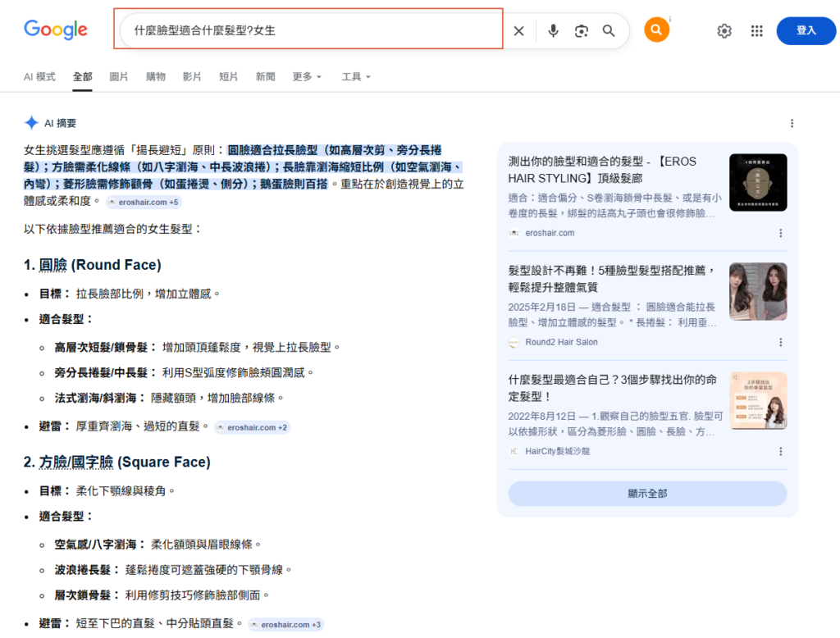Open 髮型設計不再難 5種臉型 article link
The height and width of the screenshot is (638, 840).
tap(611, 279)
